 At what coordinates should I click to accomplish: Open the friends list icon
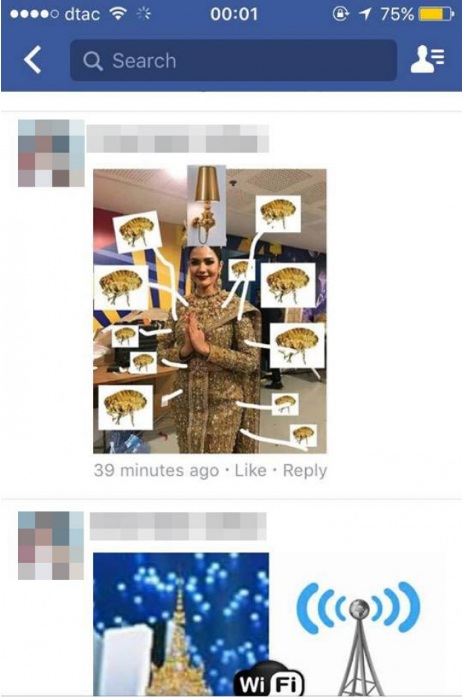(x=427, y=59)
